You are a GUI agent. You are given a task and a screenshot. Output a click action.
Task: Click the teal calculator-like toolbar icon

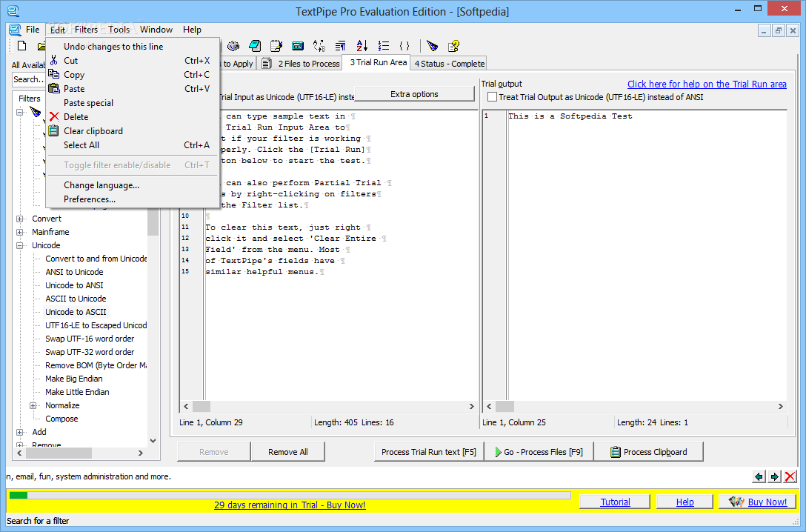(x=298, y=46)
